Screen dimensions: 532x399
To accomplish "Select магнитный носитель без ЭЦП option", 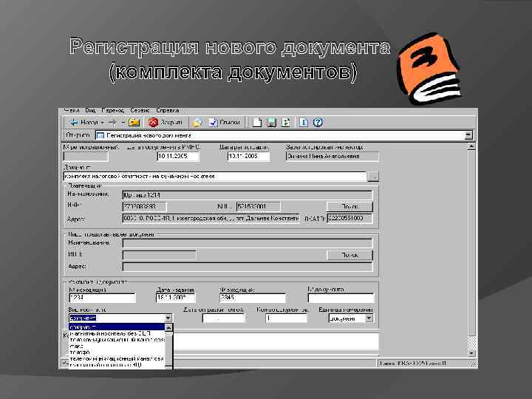I will [117, 333].
